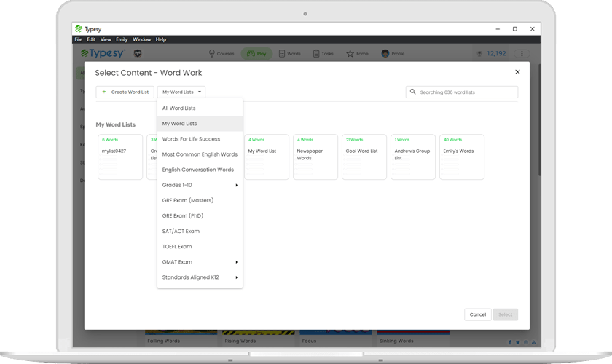612x364 pixels.
Task: Choose All Word Lists in the dropdown
Action: (x=200, y=108)
